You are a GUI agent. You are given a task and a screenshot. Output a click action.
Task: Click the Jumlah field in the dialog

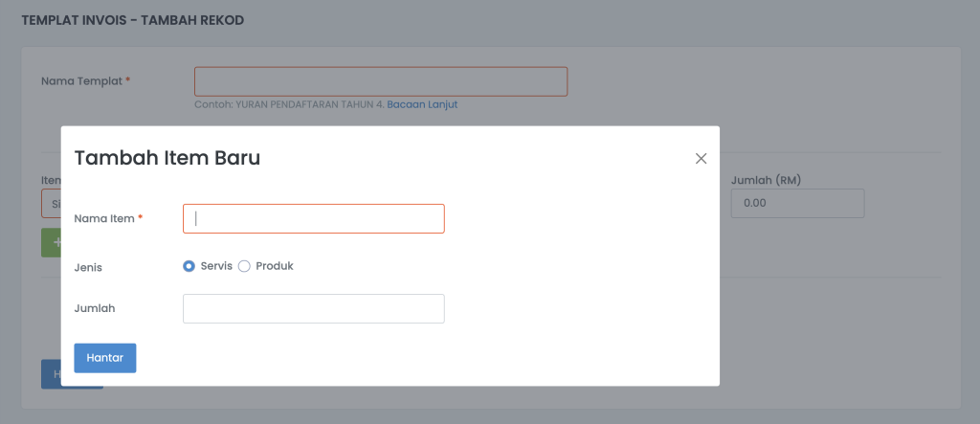click(313, 308)
